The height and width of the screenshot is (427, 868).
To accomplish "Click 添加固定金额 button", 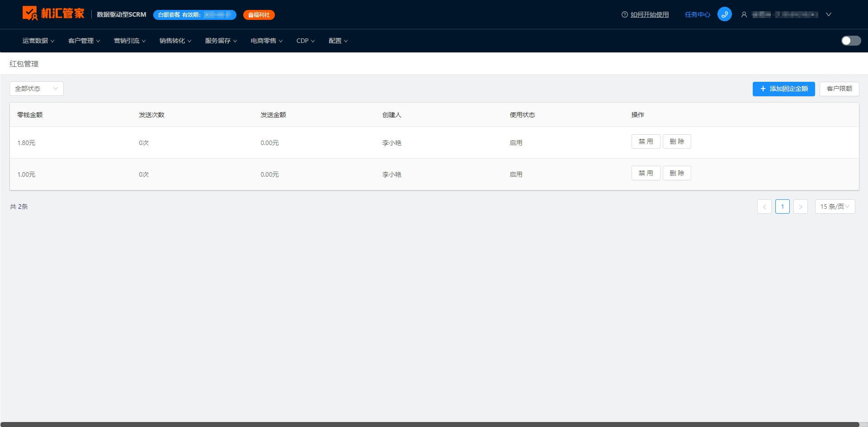I will (783, 89).
